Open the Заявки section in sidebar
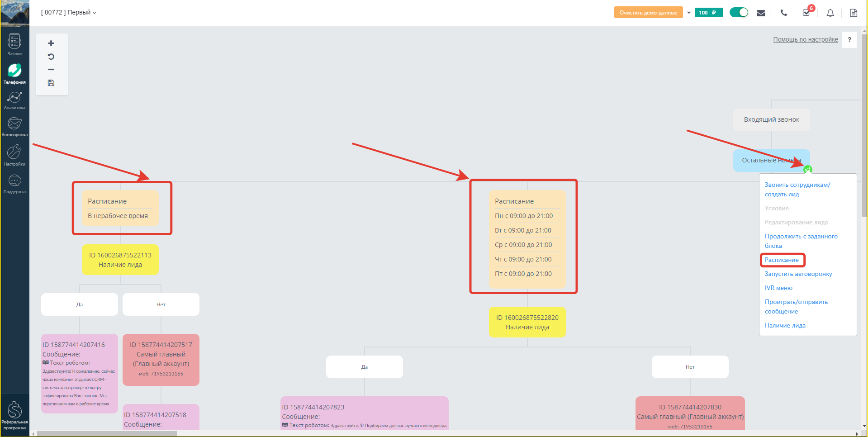This screenshot has width=868, height=437. coord(14,45)
